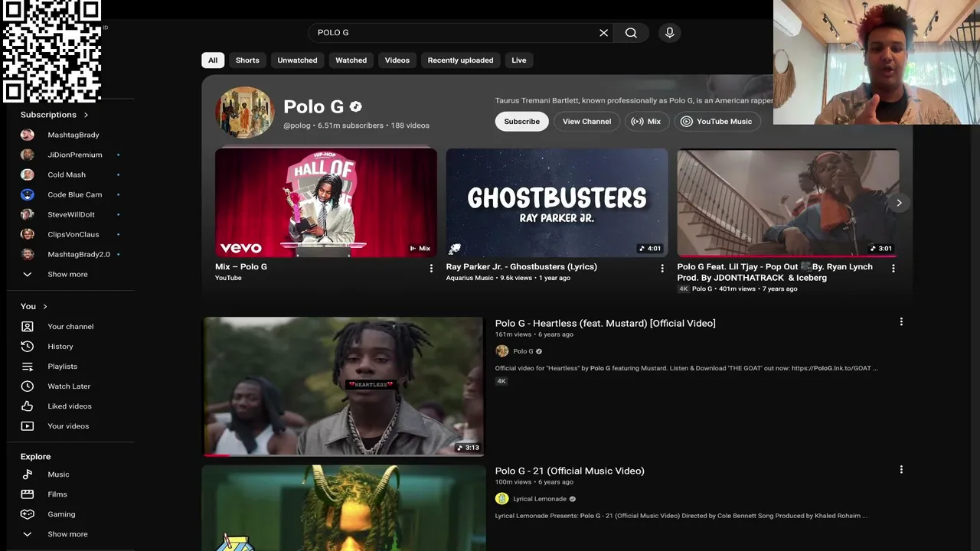Click the Your channel icon
Screen dimensions: 980x551
click(x=28, y=326)
